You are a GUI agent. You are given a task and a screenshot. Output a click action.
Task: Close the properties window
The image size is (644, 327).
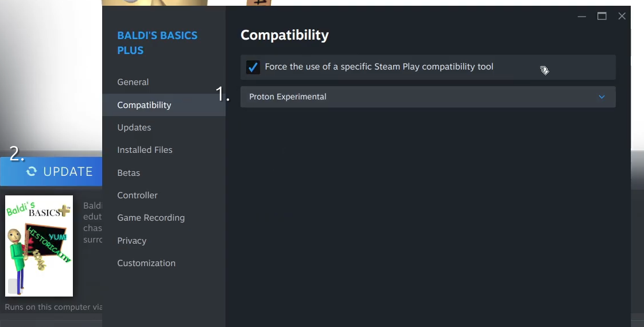(622, 16)
